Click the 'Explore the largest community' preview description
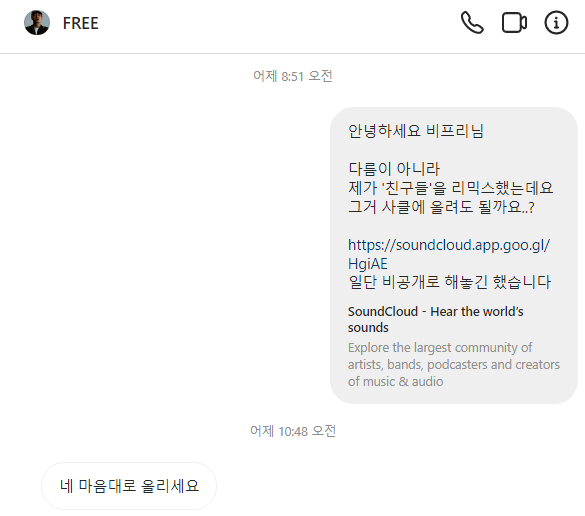 pos(454,365)
